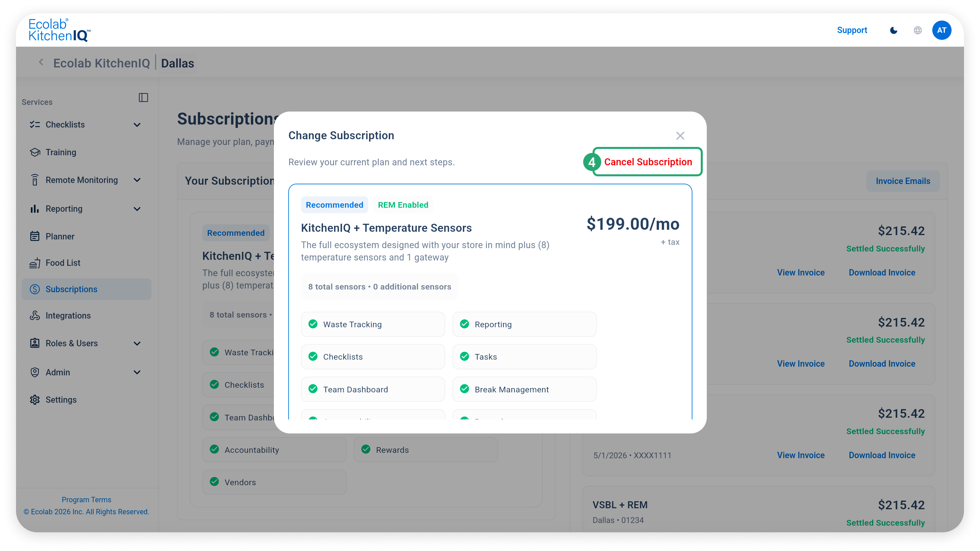View Invoice for the 5/1/2026 payment
The image size is (980, 551).
(x=801, y=455)
